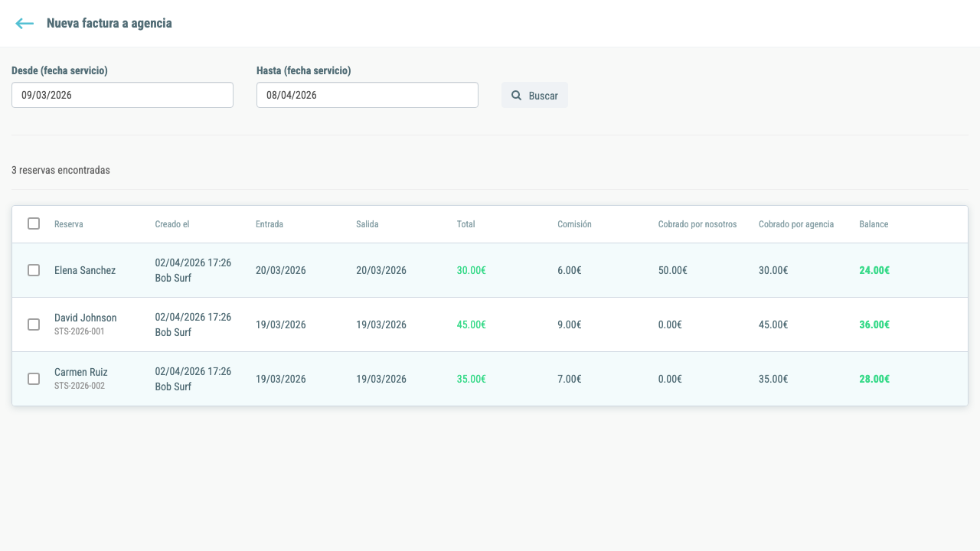Click the Reserva column header
Viewport: 980px width, 551px height.
[69, 224]
